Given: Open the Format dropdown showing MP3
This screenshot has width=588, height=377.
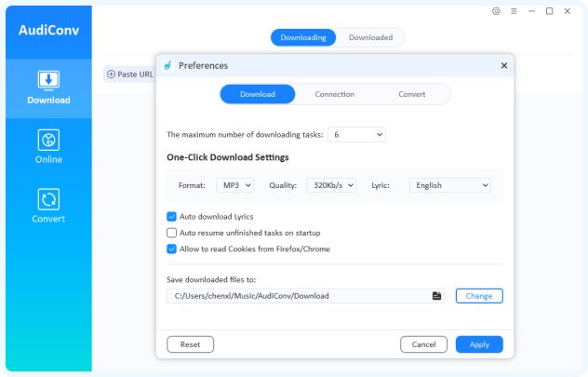Looking at the screenshot, I should click(x=235, y=185).
